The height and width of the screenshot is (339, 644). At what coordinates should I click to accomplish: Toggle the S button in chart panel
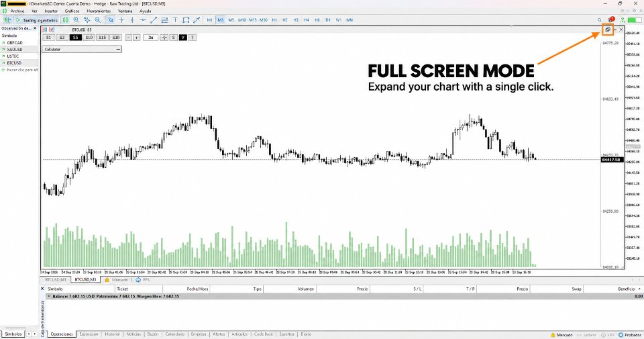(x=173, y=38)
